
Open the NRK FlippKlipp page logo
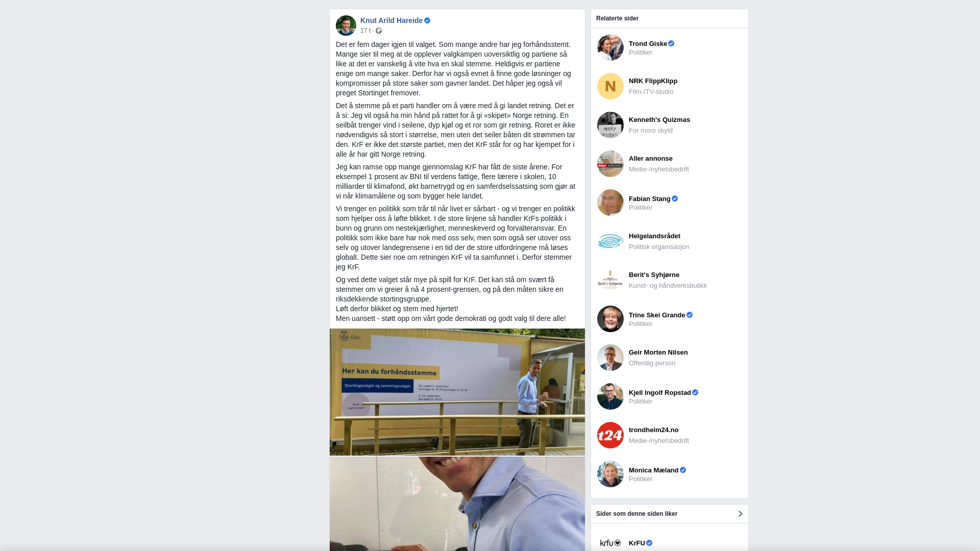pyautogui.click(x=610, y=86)
